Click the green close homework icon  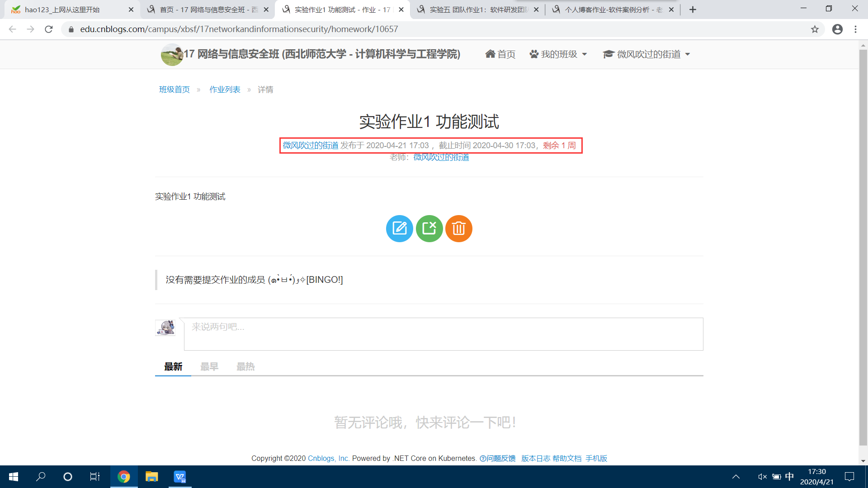click(429, 228)
